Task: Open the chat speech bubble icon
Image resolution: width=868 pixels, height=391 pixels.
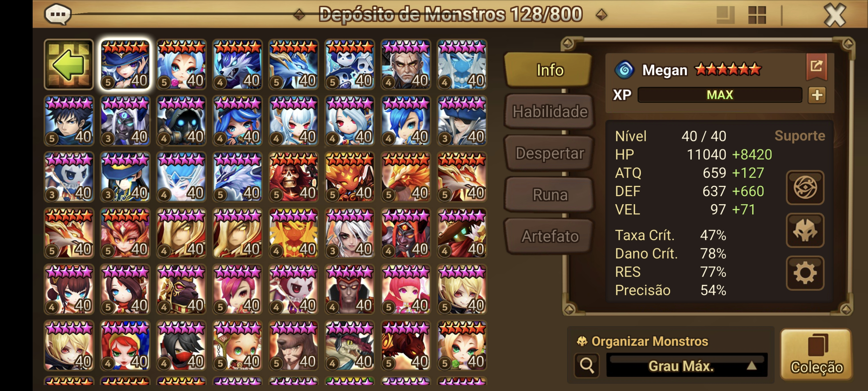Action: click(x=58, y=14)
